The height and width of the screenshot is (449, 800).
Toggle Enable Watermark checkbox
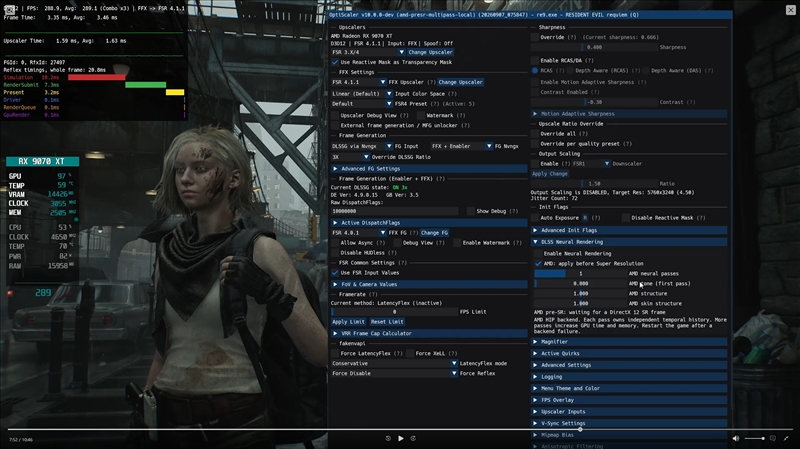(x=457, y=243)
